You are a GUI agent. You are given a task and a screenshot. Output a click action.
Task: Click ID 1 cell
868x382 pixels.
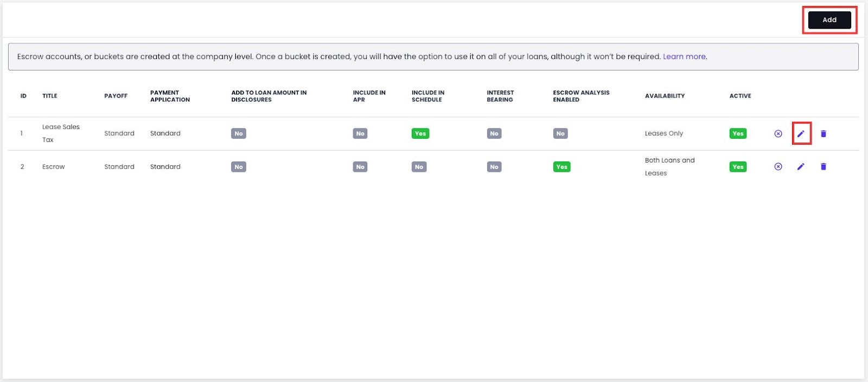tap(22, 133)
